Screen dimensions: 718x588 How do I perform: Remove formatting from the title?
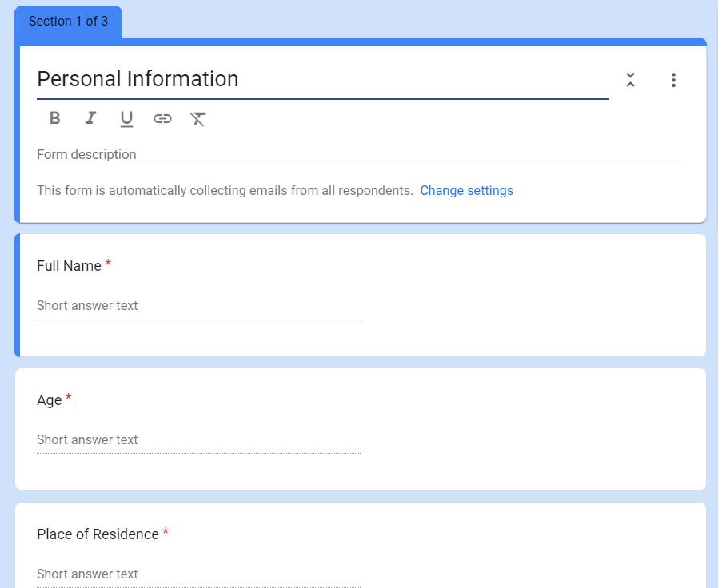198,119
